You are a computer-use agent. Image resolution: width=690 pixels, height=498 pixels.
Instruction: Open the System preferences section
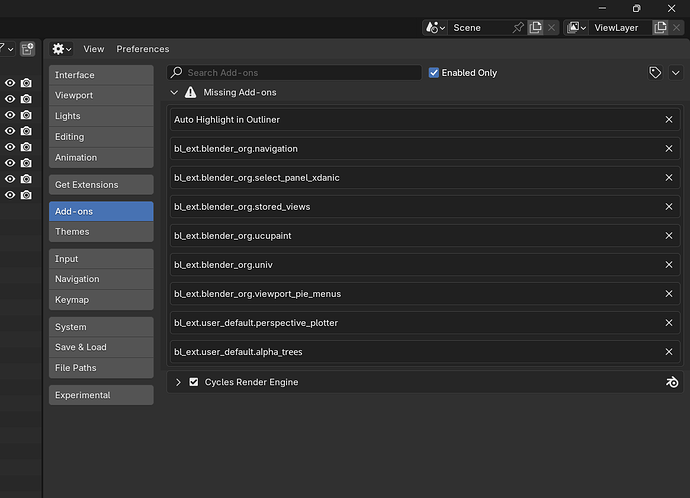coord(101,327)
